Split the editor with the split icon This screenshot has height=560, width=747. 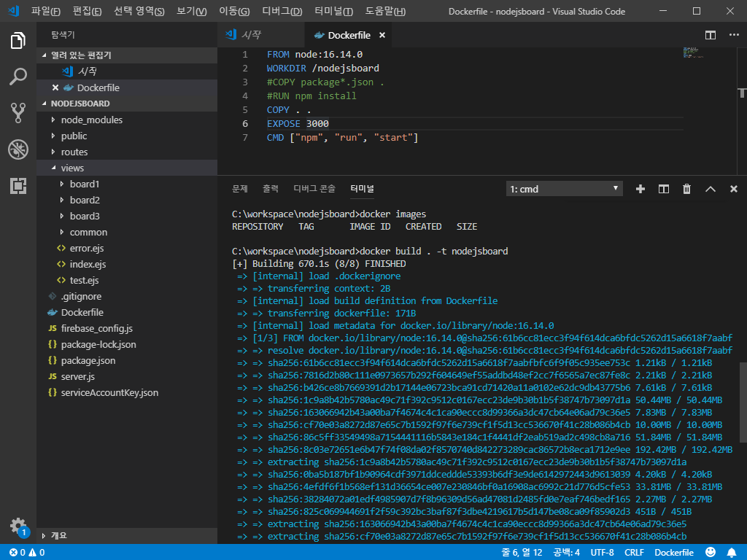point(711,35)
